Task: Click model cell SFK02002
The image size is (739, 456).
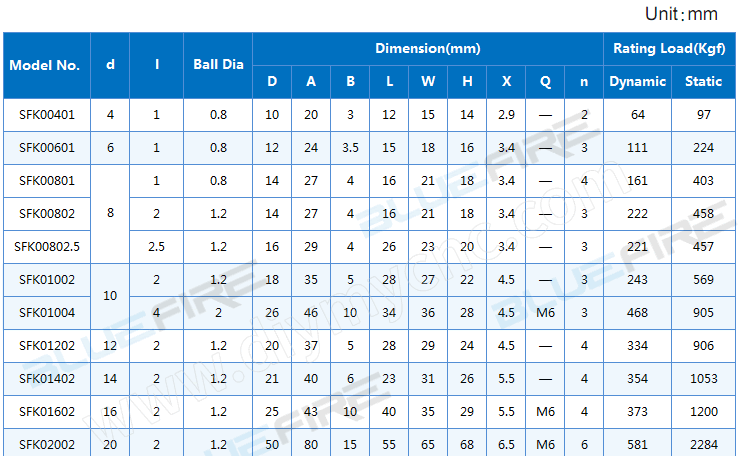Action: pos(46,443)
